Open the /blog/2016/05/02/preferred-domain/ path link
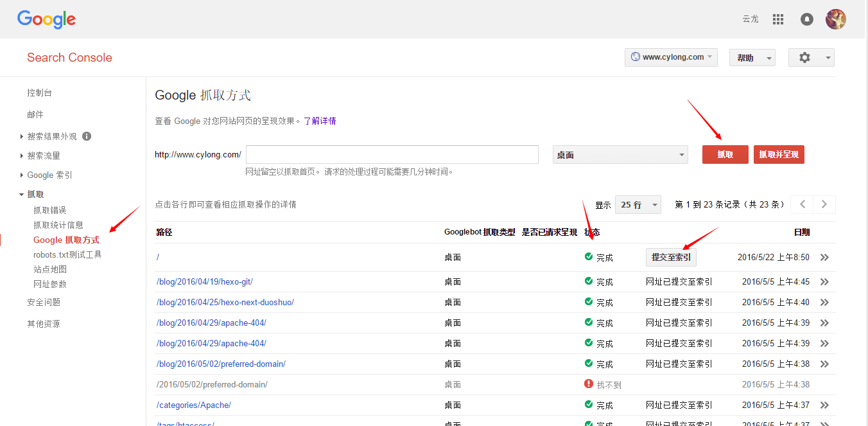 pyautogui.click(x=221, y=364)
